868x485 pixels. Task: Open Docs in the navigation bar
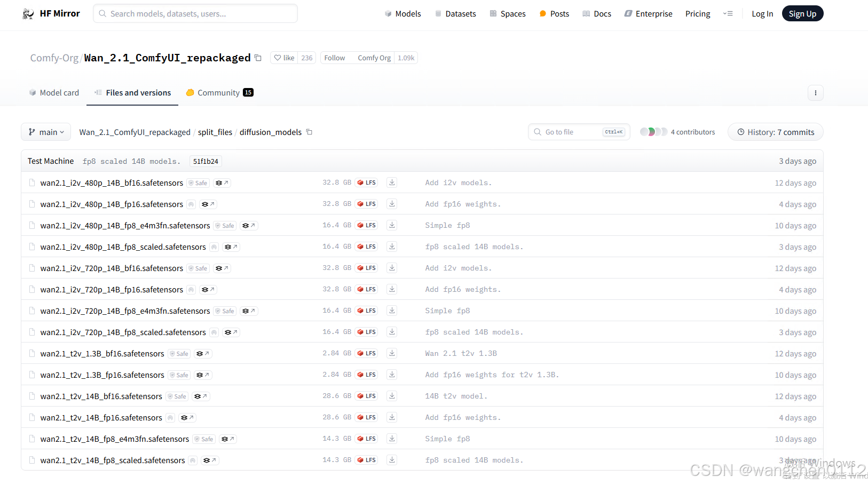tap(597, 14)
